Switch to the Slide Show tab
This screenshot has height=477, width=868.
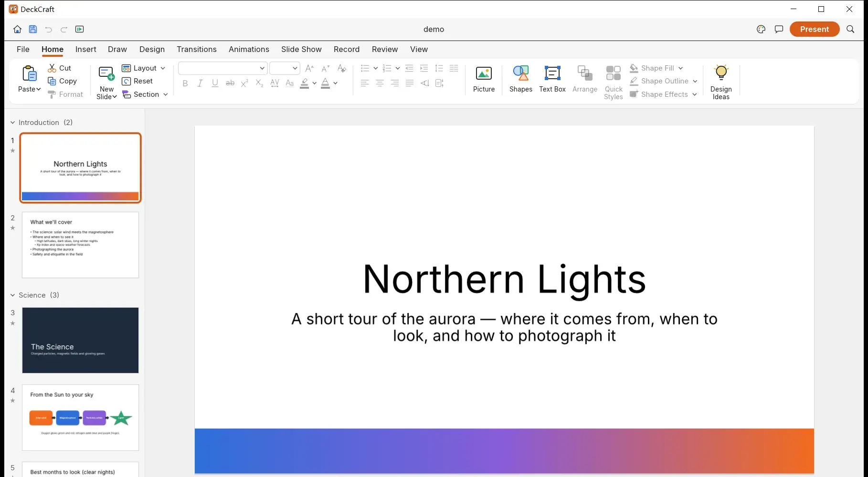pyautogui.click(x=301, y=49)
